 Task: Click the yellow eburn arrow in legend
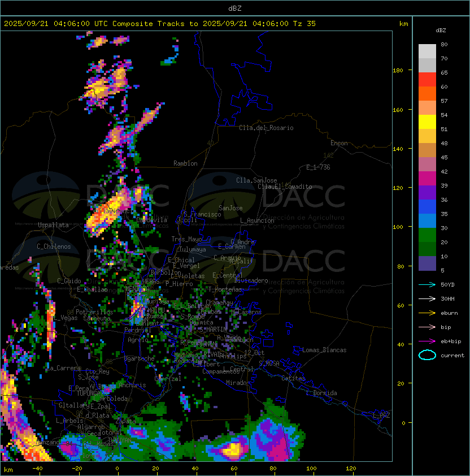click(x=427, y=313)
